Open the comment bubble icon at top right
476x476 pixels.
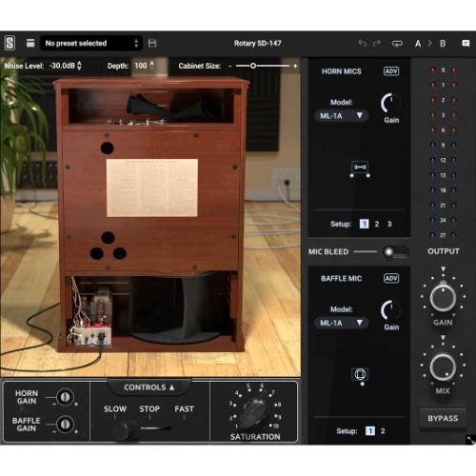[x=466, y=43]
